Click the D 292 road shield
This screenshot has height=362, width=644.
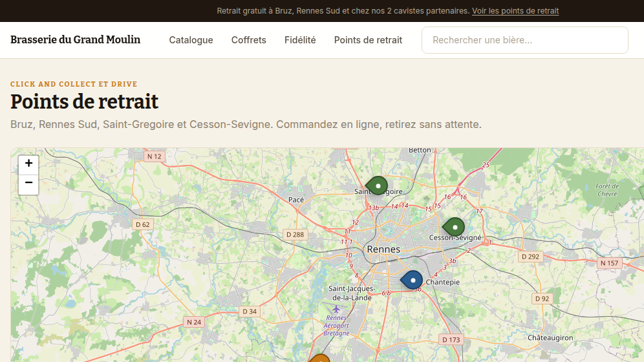point(531,257)
